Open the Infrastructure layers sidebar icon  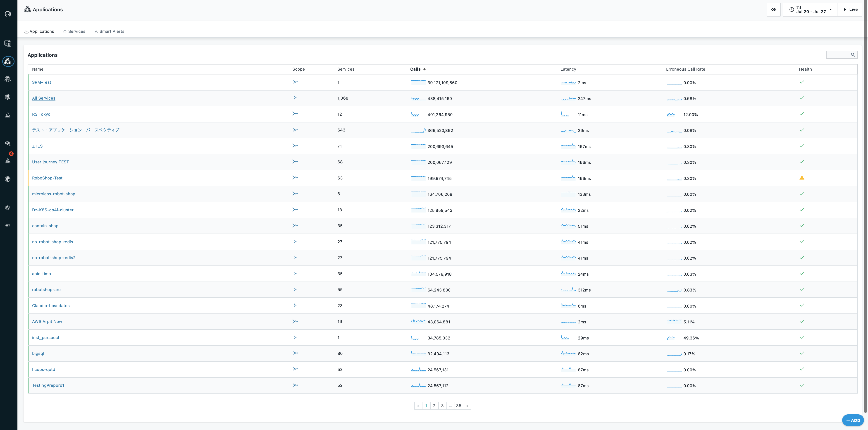[8, 97]
